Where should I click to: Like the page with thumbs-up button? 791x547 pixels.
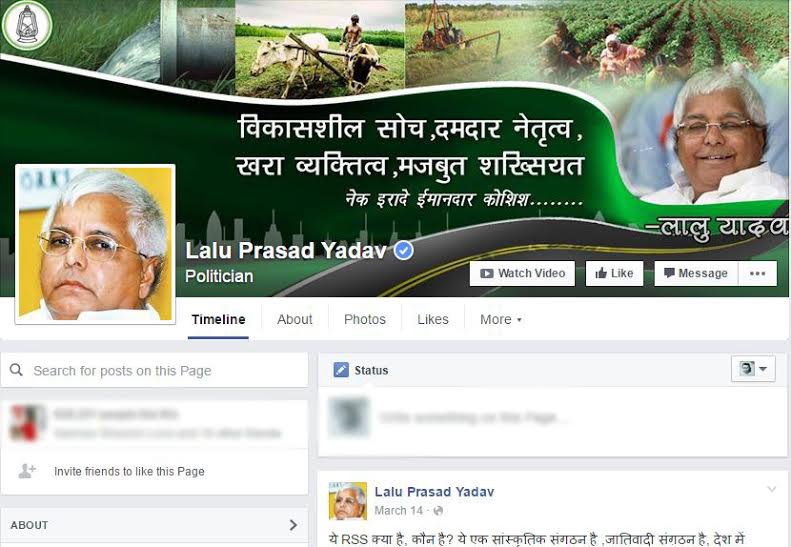(614, 274)
